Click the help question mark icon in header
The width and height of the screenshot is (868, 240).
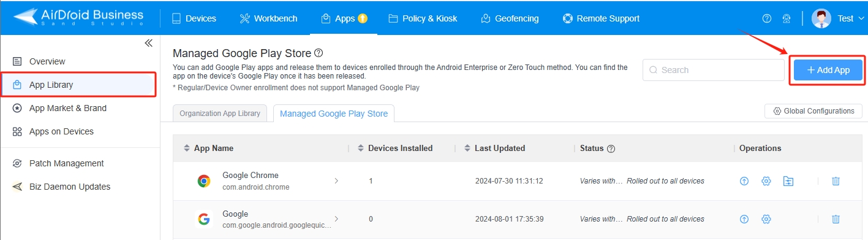pyautogui.click(x=767, y=18)
